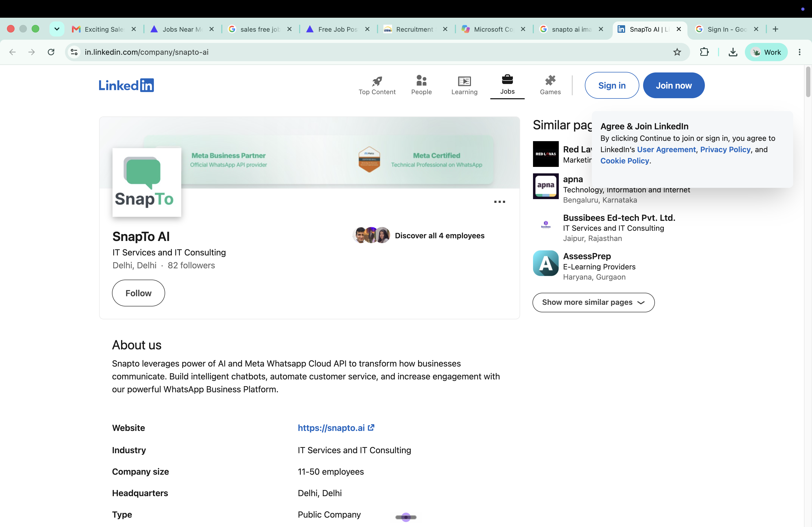Open the Games puzzle icon
The image size is (812, 527).
pyautogui.click(x=550, y=80)
